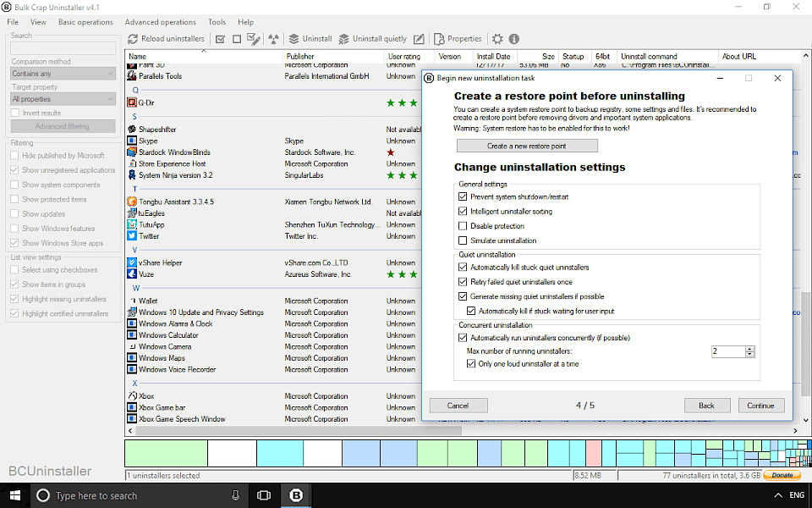Click the invert checked items toolbar icon
812x508 pixels.
[253, 39]
